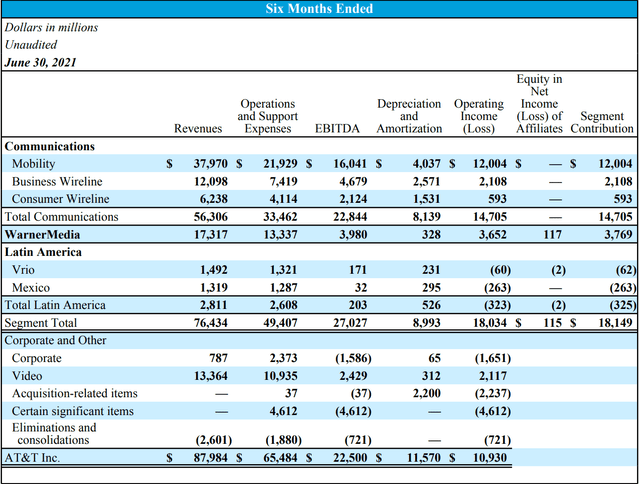Select the 'Segment Total' row label
This screenshot has height=484, width=640.
pos(40,323)
